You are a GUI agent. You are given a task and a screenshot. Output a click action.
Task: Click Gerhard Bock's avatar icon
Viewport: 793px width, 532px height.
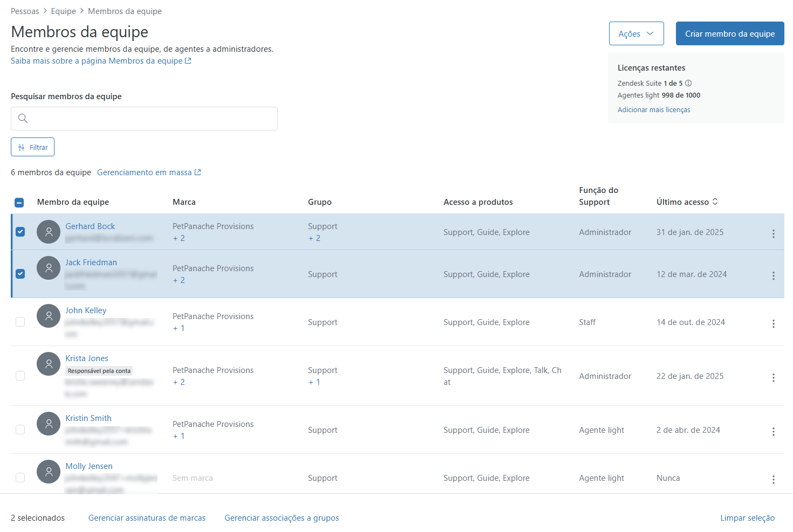49,232
